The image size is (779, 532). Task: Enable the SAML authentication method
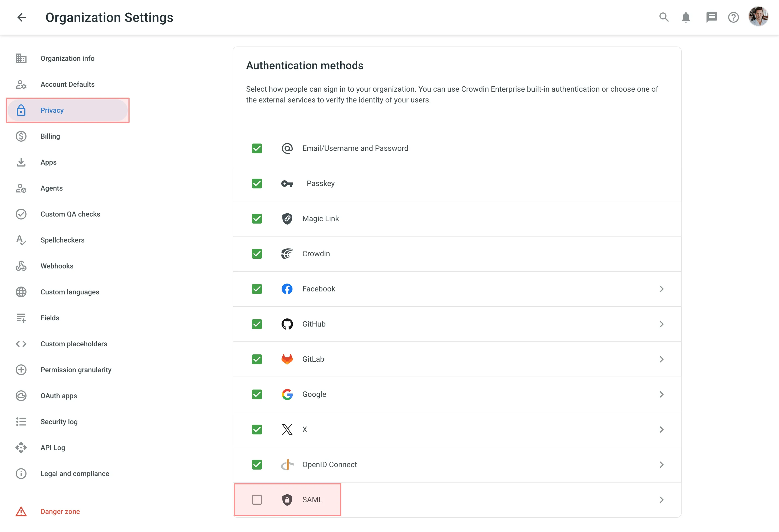(257, 500)
